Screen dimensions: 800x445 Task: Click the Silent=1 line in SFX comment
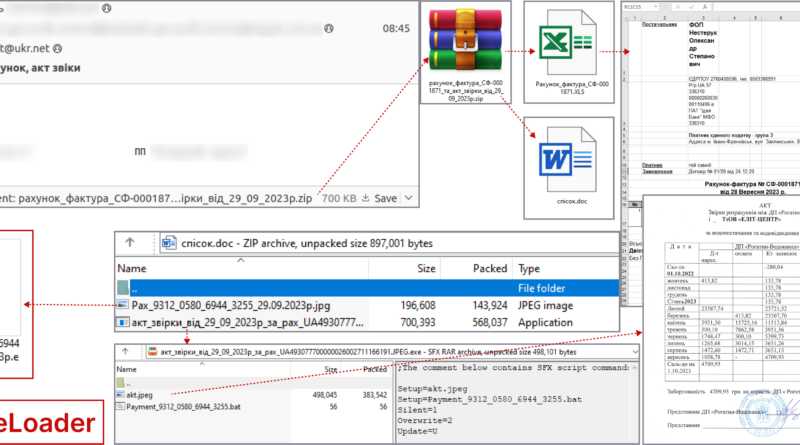pyautogui.click(x=417, y=410)
